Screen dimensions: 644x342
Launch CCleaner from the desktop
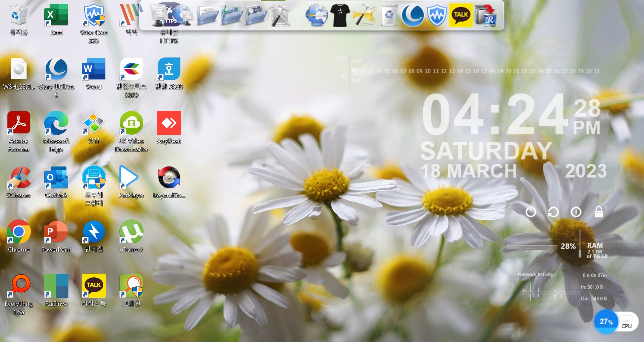pyautogui.click(x=19, y=182)
